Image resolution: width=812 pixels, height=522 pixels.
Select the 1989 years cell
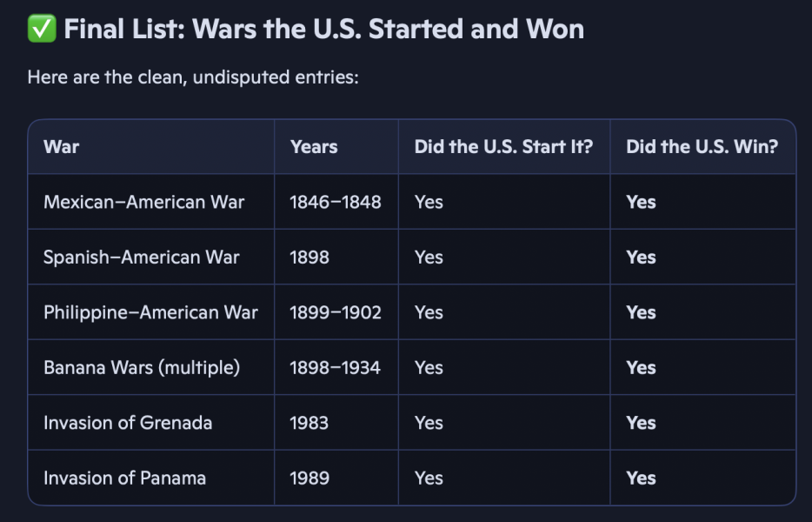pyautogui.click(x=309, y=478)
